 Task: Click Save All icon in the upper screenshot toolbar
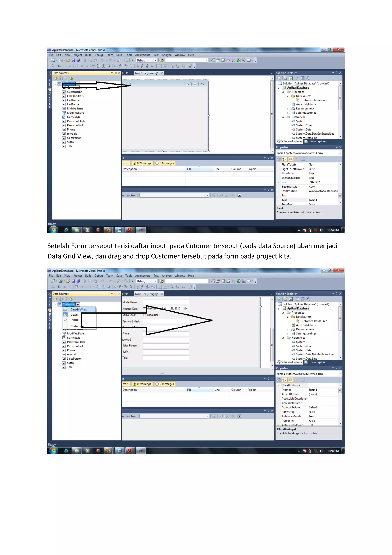coord(78,60)
